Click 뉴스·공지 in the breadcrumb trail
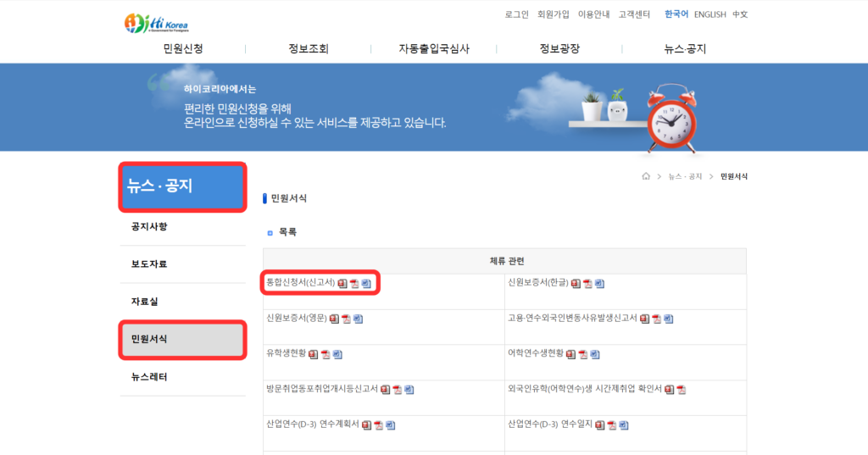 click(685, 176)
